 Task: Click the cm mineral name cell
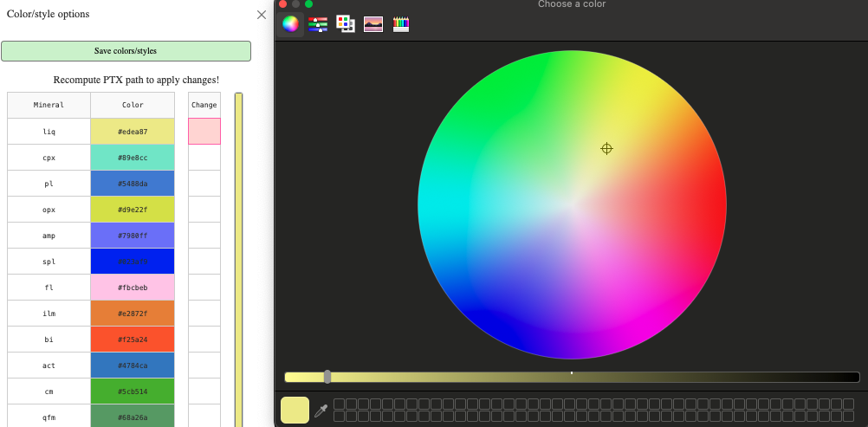pos(49,391)
